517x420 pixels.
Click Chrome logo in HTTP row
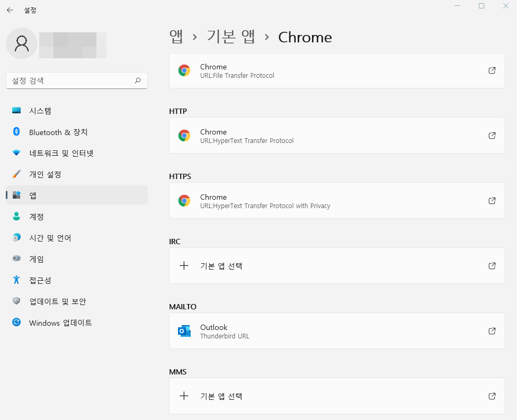184,136
